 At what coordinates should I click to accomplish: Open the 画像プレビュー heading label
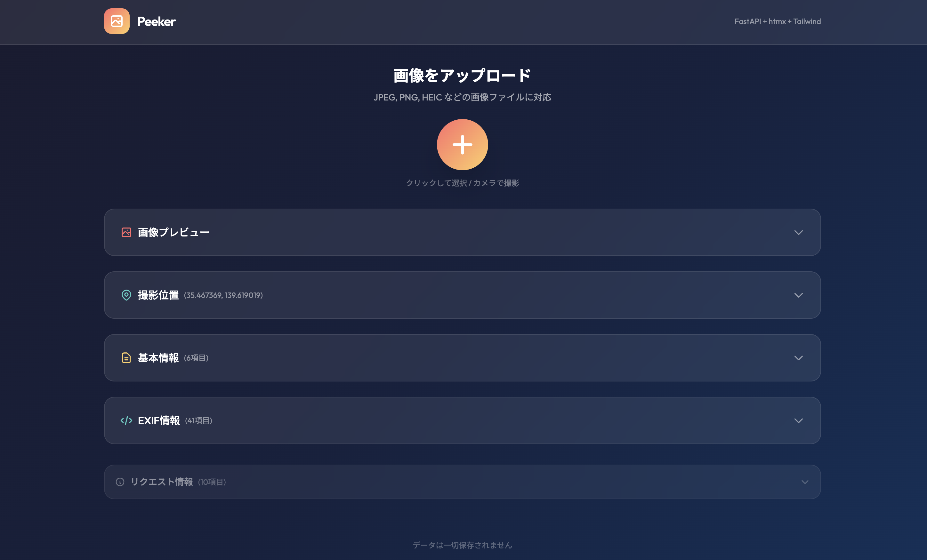[173, 232]
